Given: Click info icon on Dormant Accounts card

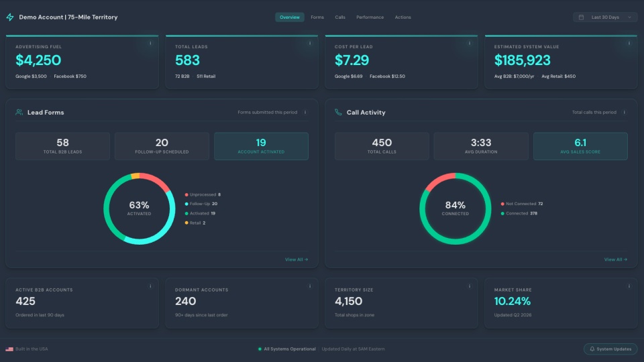Looking at the screenshot, I should click(310, 286).
